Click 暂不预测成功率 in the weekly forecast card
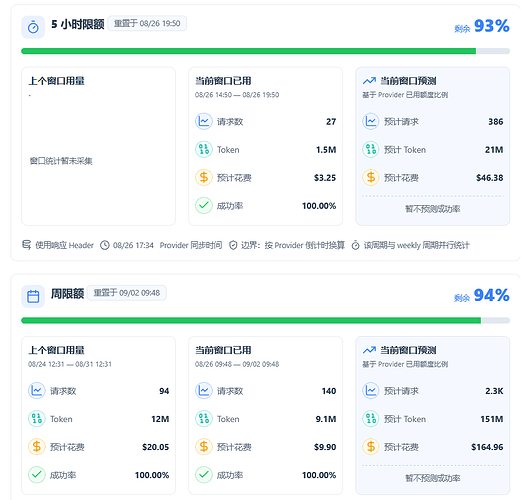Screen dimensions: 521x500 coord(433,478)
